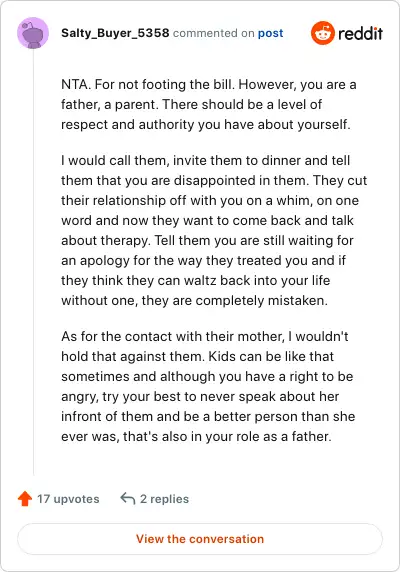Click the '17 upvotes' count

coord(68,499)
